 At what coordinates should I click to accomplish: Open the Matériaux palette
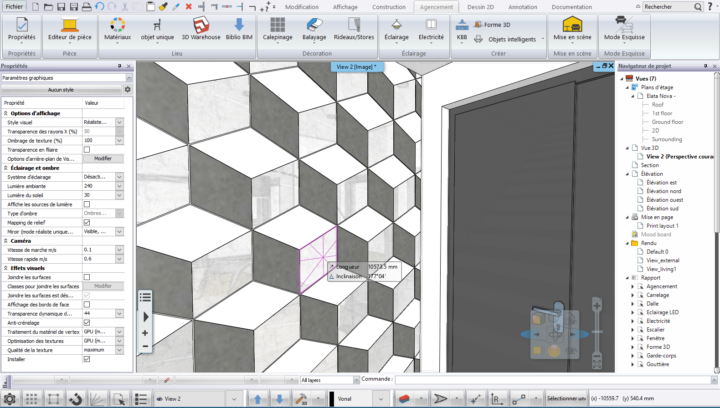point(118,29)
